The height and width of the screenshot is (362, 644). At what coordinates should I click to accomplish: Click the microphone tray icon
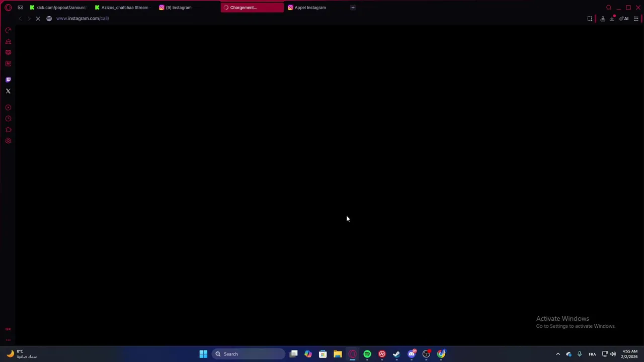580,354
